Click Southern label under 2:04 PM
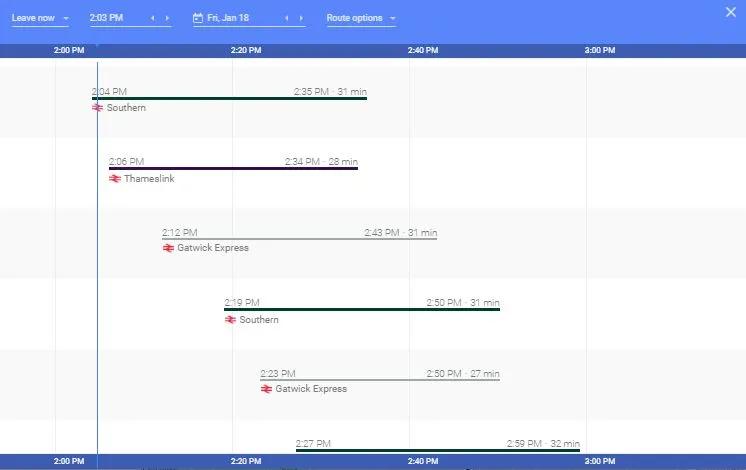Viewport: 746px width, 470px height. point(126,108)
